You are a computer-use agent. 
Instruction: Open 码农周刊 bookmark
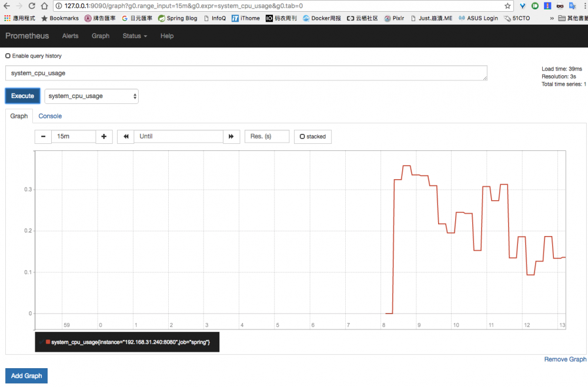pos(281,18)
